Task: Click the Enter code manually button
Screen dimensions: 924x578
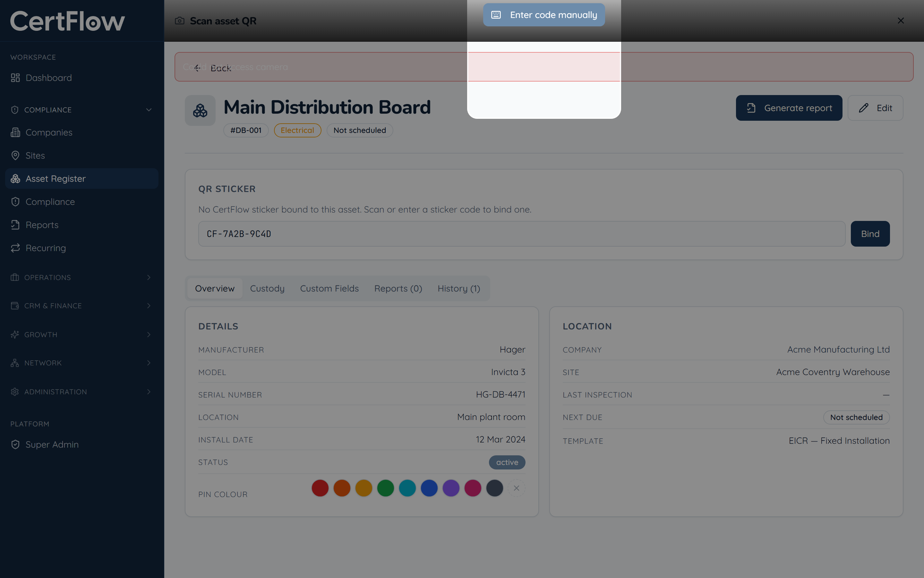Action: 544,15
